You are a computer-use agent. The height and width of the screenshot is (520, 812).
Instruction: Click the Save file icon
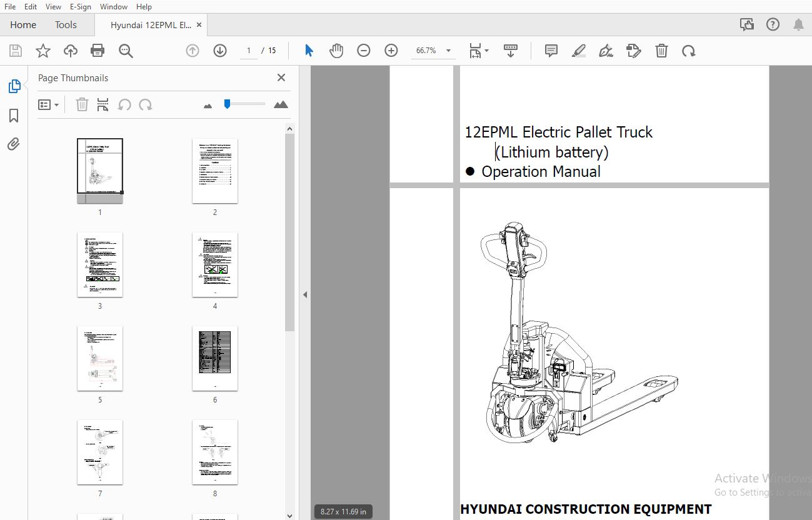(x=16, y=51)
